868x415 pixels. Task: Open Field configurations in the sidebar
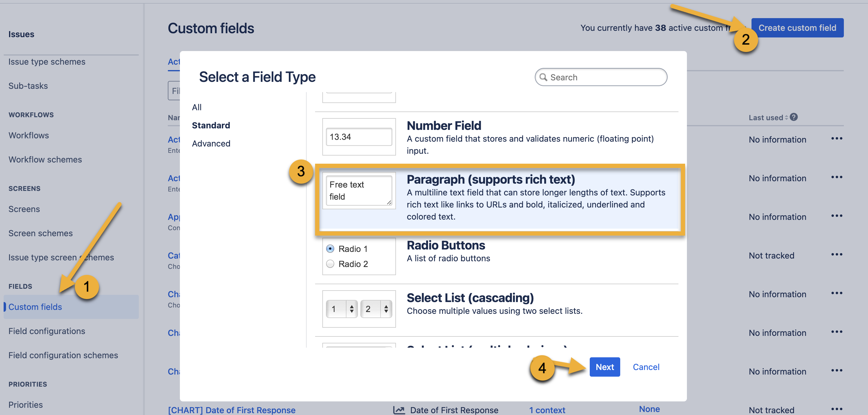point(47,331)
